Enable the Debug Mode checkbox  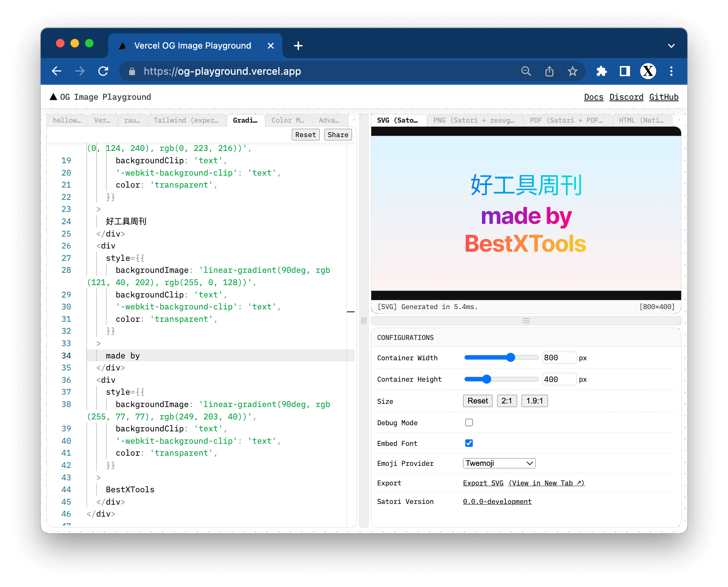tap(469, 422)
